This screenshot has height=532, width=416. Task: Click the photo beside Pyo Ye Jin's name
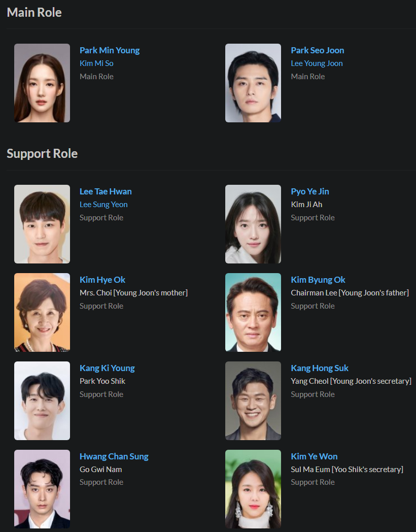(x=253, y=224)
